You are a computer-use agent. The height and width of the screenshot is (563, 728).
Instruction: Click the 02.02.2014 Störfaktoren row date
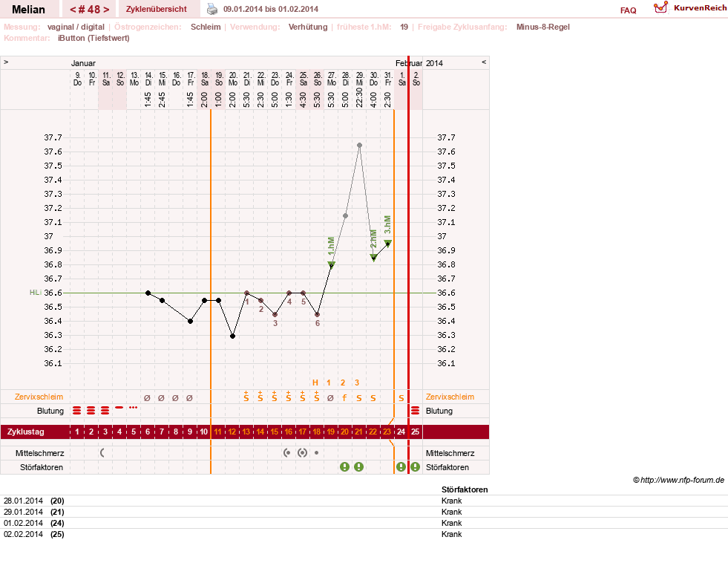(x=23, y=534)
